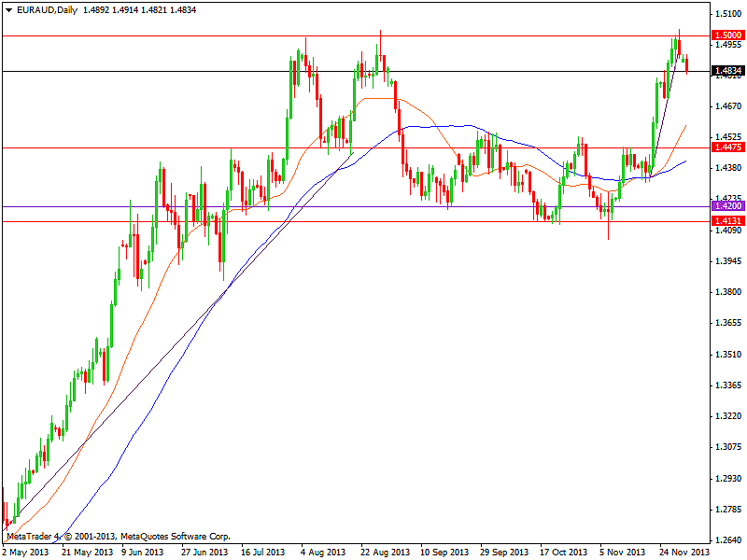
Task: Click the purple 1.4200 price label
Action: click(727, 206)
